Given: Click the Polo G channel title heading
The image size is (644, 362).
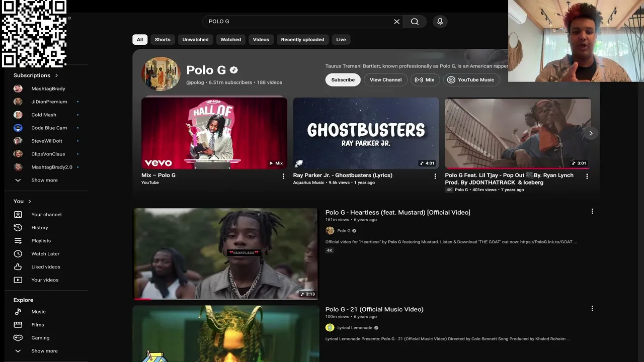Looking at the screenshot, I should coord(206,70).
